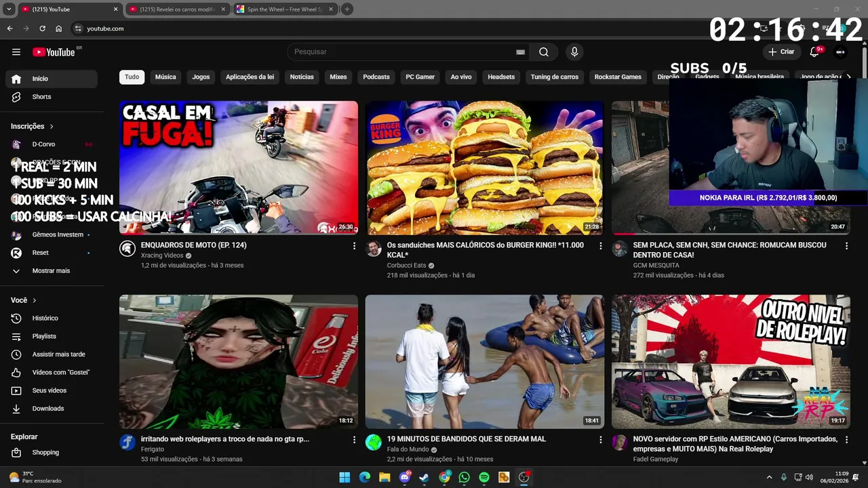Show more filter chips with the arrow

[849, 77]
